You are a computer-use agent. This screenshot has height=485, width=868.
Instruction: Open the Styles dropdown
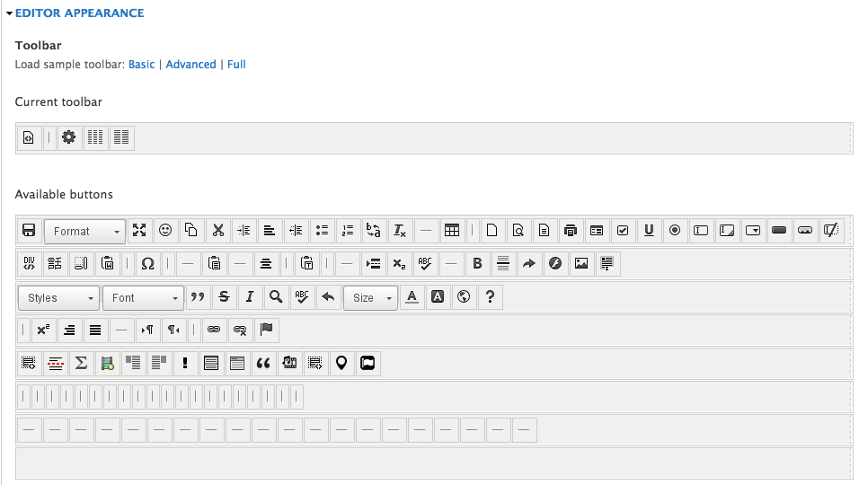[x=58, y=297]
